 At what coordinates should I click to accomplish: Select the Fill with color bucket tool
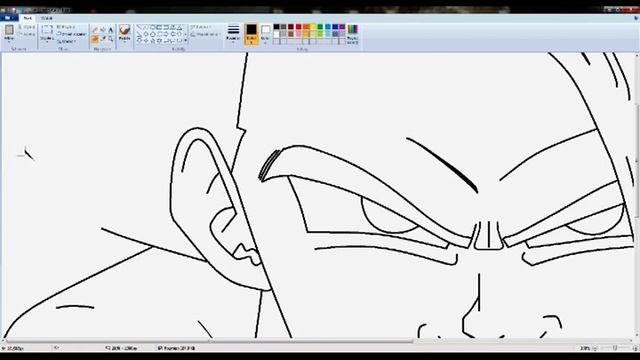pyautogui.click(x=103, y=30)
